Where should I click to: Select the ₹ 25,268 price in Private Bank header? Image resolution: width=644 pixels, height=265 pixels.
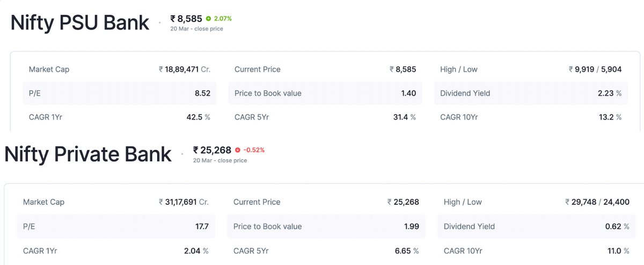click(x=212, y=150)
